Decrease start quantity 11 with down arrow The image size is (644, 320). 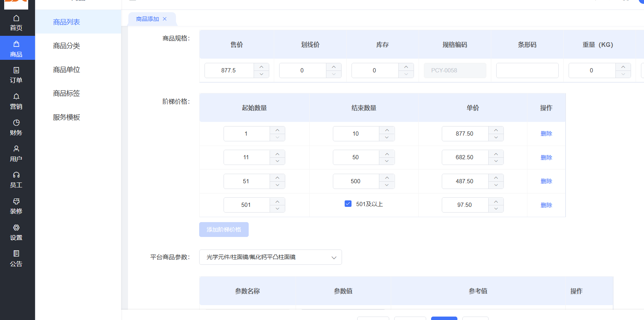point(277,161)
